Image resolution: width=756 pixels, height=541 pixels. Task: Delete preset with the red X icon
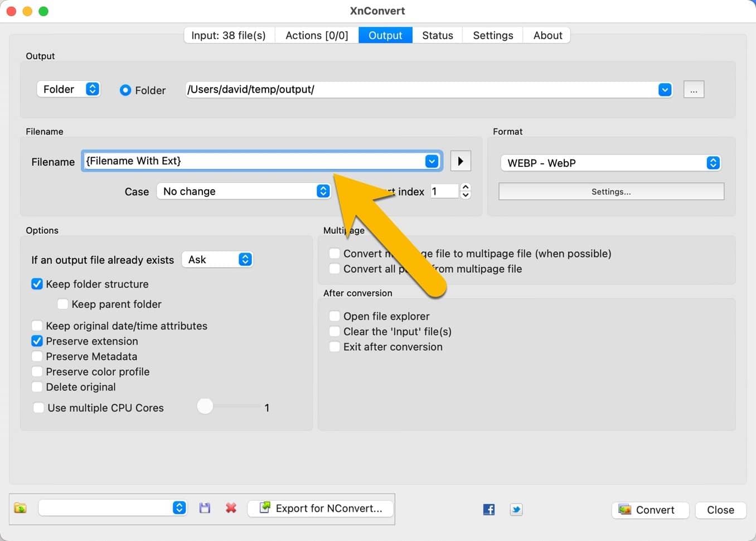[231, 508]
